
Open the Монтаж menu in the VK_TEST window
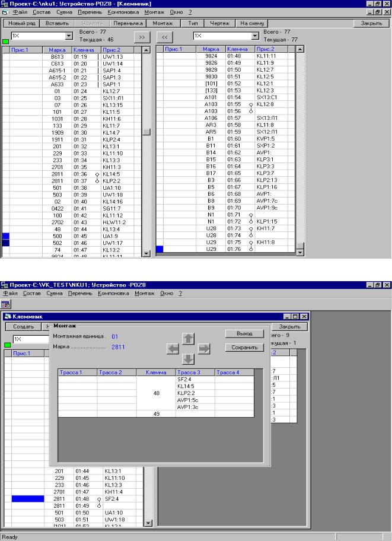coord(145,293)
